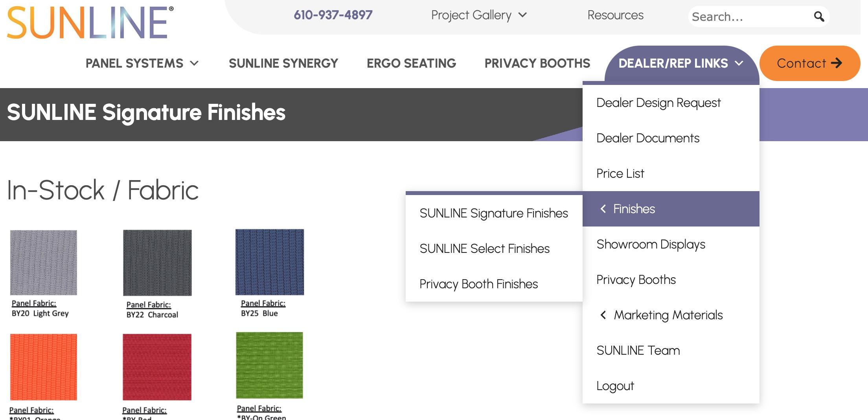Go to the Resources link
The width and height of the screenshot is (868, 420).
(615, 15)
